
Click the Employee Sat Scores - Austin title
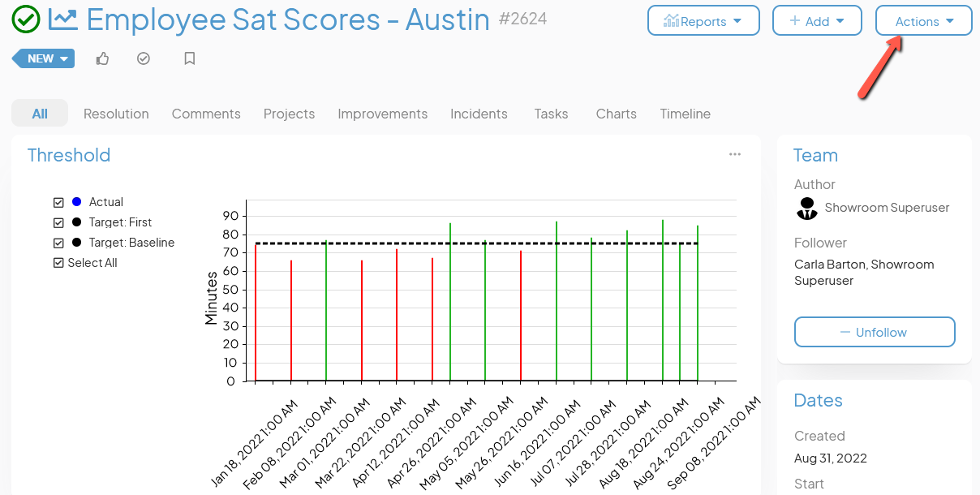[x=288, y=19]
